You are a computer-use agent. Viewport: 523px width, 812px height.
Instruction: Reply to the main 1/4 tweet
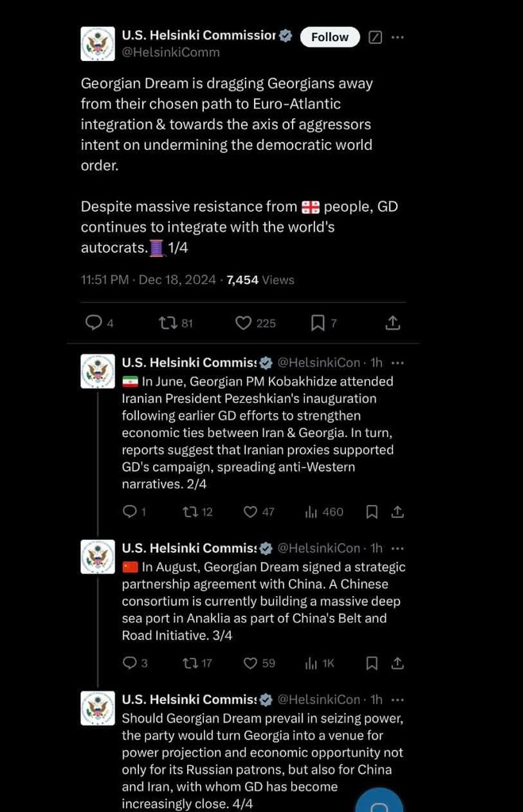point(99,324)
